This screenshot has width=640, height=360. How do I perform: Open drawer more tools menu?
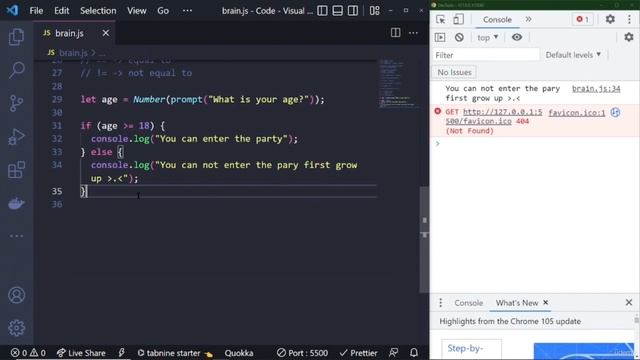[x=440, y=302]
